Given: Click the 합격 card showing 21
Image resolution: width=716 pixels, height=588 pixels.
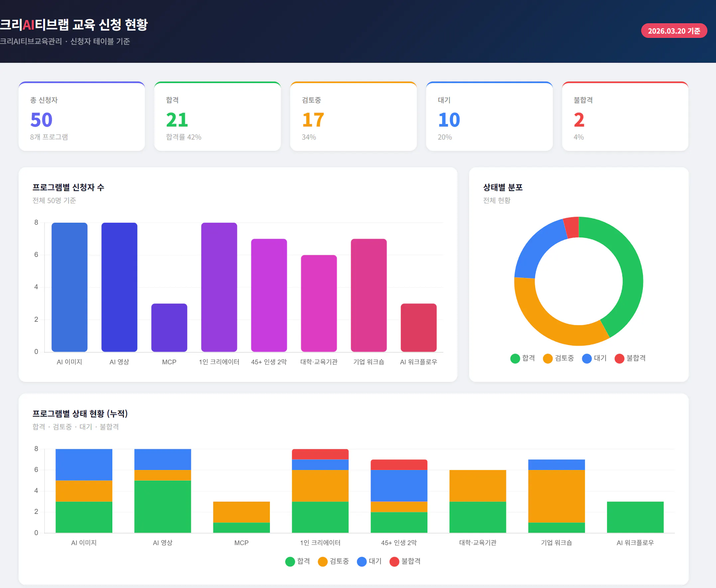Looking at the screenshot, I should 218,117.
